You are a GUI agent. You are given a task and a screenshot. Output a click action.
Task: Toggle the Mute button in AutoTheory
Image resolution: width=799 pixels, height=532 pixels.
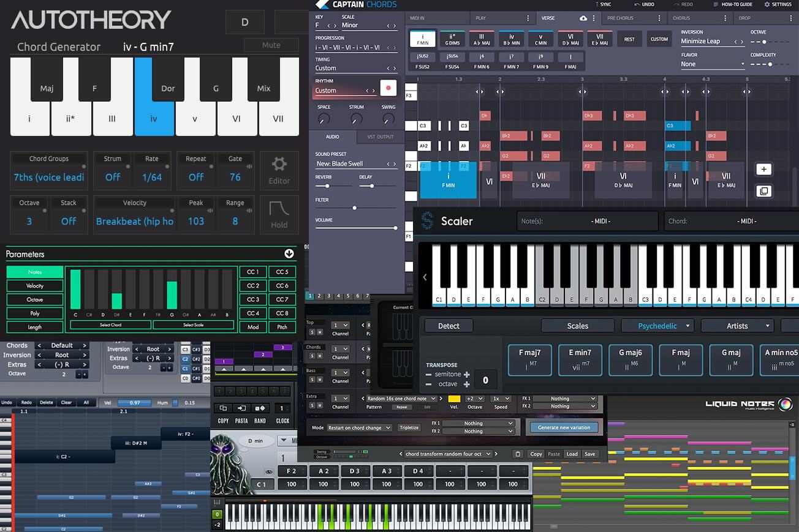[x=271, y=45]
